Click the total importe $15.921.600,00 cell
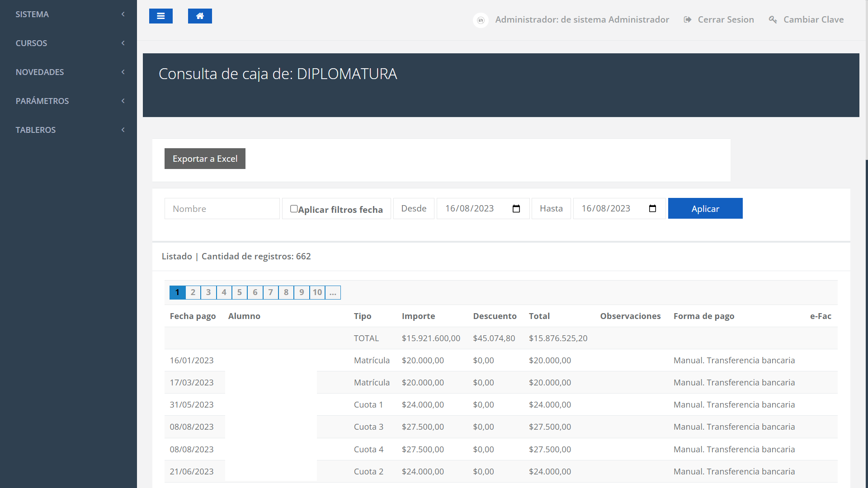 click(x=431, y=338)
